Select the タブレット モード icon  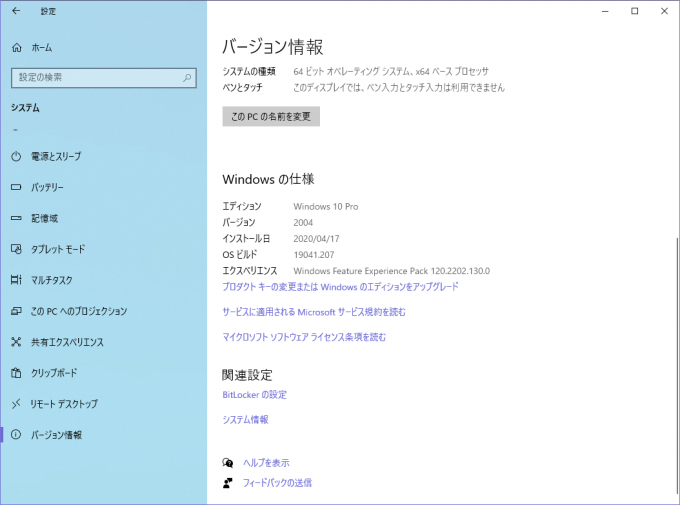click(x=16, y=249)
